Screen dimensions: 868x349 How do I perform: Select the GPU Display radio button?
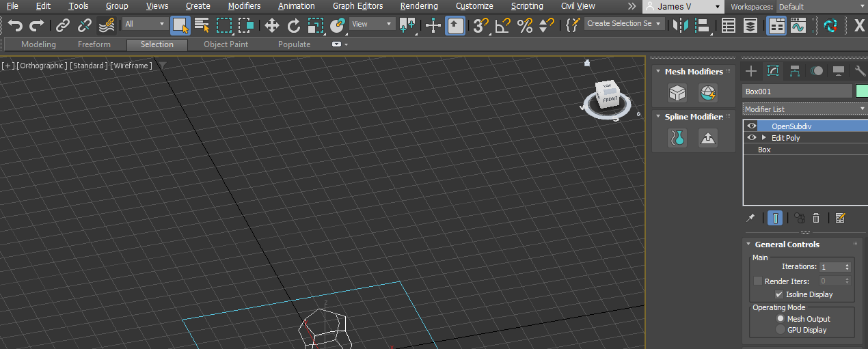tap(781, 330)
